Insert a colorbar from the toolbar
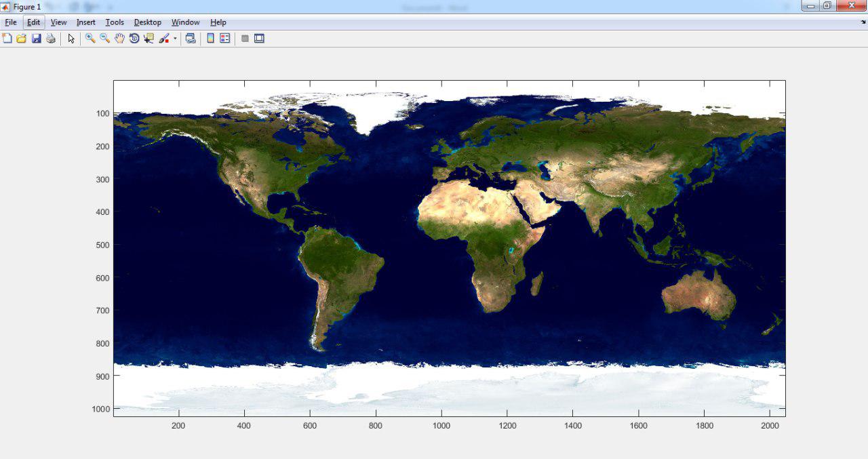Screen dimensions: 868x459 point(210,39)
